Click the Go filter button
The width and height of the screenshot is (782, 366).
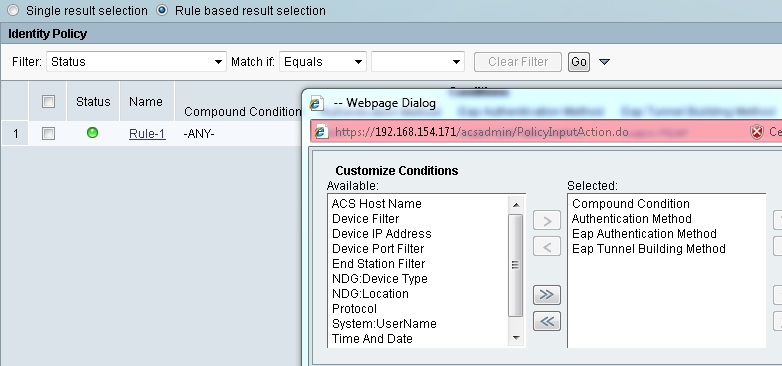click(579, 62)
